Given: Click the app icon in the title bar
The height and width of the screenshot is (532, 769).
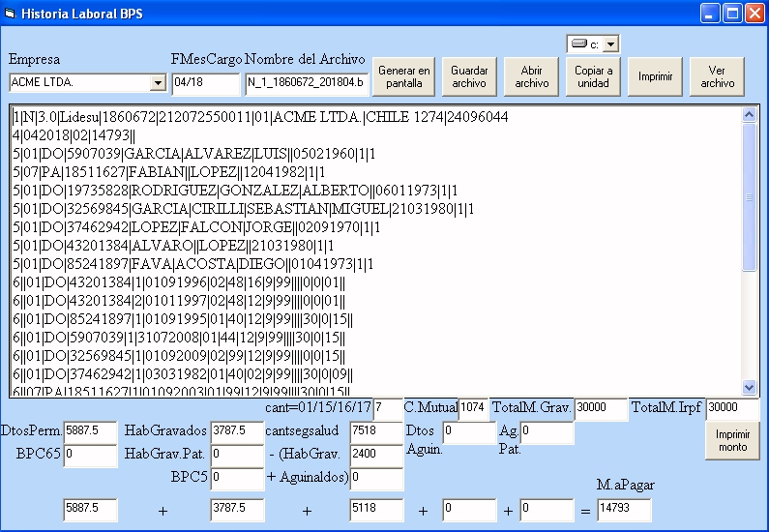Looking at the screenshot, I should tap(11, 15).
